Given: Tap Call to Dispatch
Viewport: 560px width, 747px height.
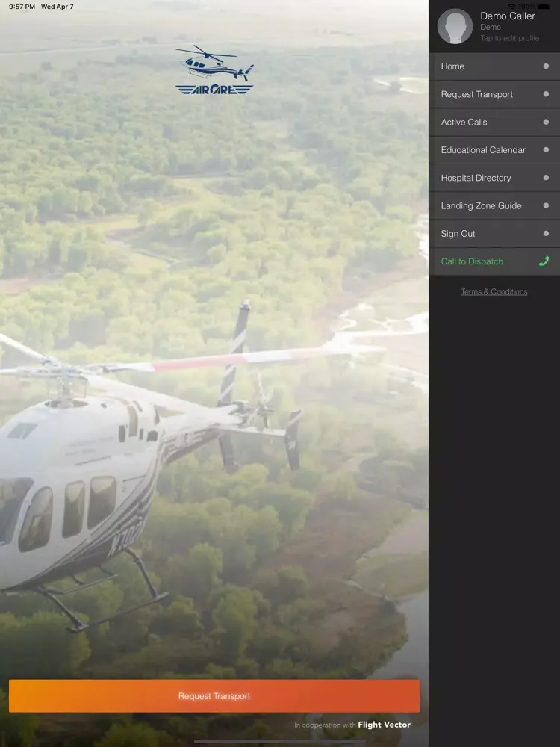Looking at the screenshot, I should coord(494,261).
